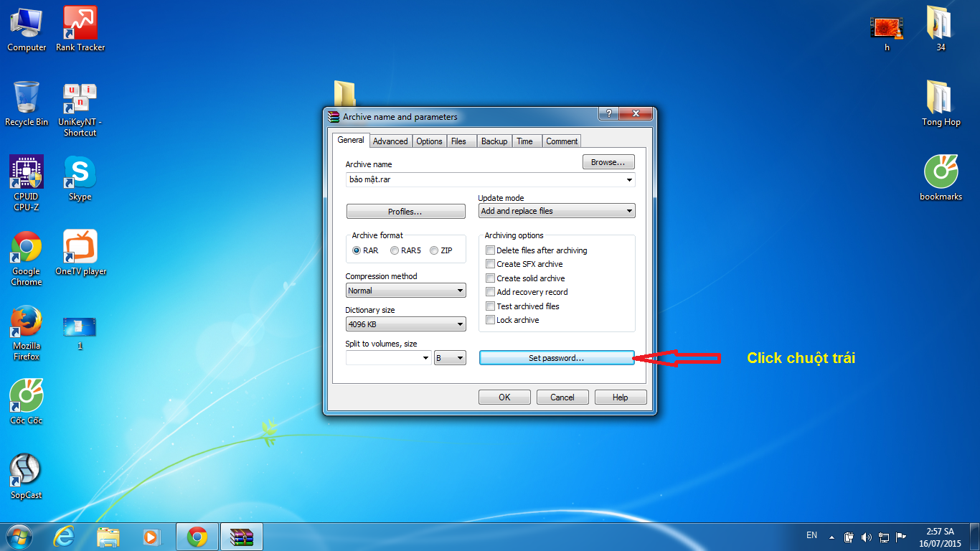
Task: Select the Skype desktop icon
Action: [80, 179]
